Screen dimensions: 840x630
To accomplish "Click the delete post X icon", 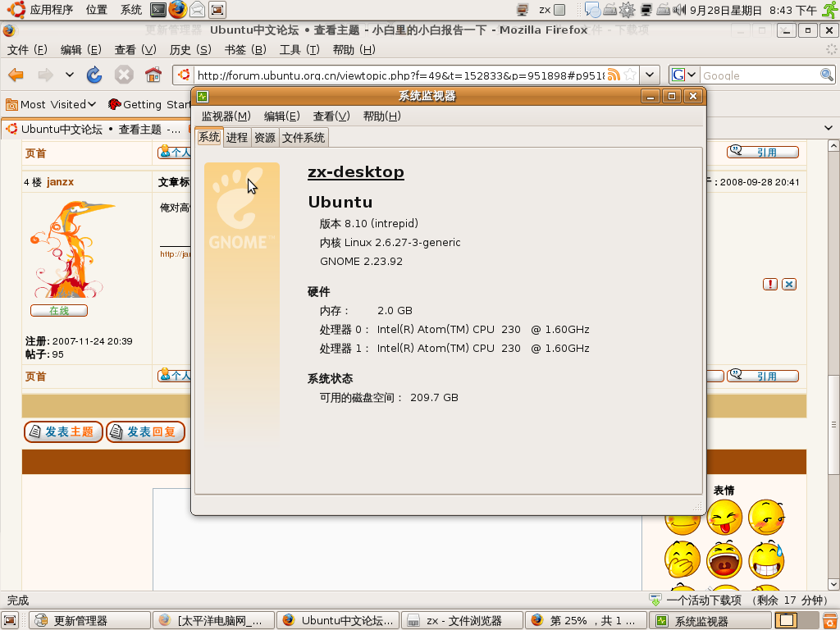I will (x=789, y=285).
